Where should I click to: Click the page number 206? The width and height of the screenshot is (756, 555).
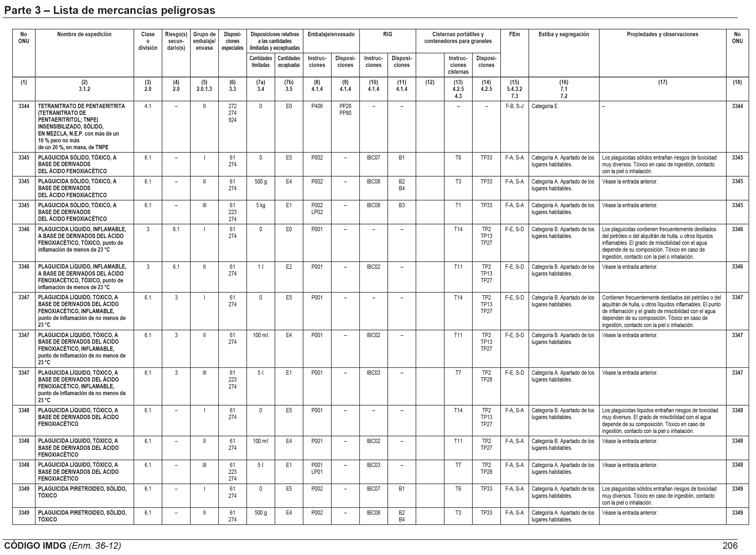(730, 545)
